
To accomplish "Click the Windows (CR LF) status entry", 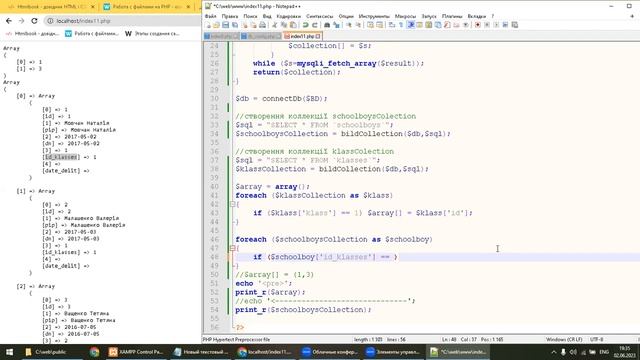I will click(564, 339).
